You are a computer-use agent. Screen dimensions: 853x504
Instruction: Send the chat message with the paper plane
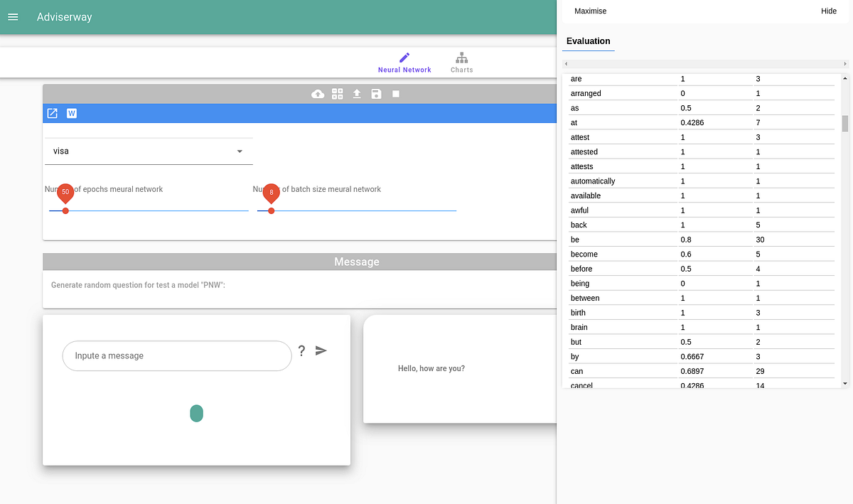coord(321,350)
